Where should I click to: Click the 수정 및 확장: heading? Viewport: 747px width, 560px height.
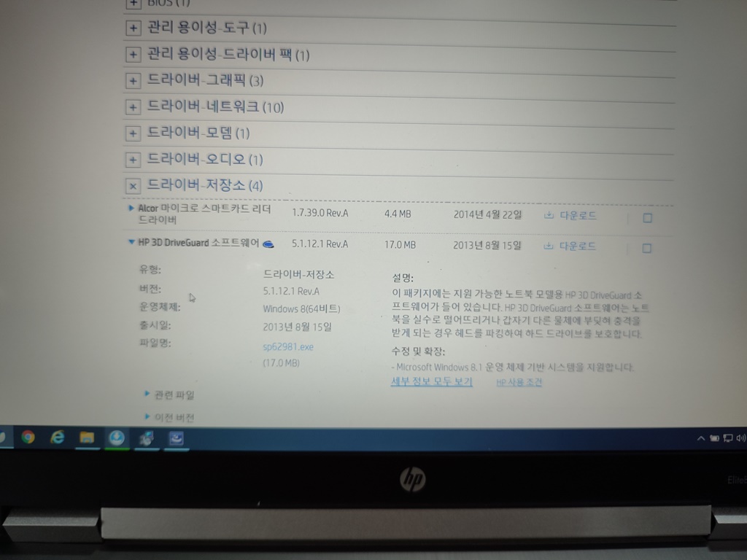point(418,351)
